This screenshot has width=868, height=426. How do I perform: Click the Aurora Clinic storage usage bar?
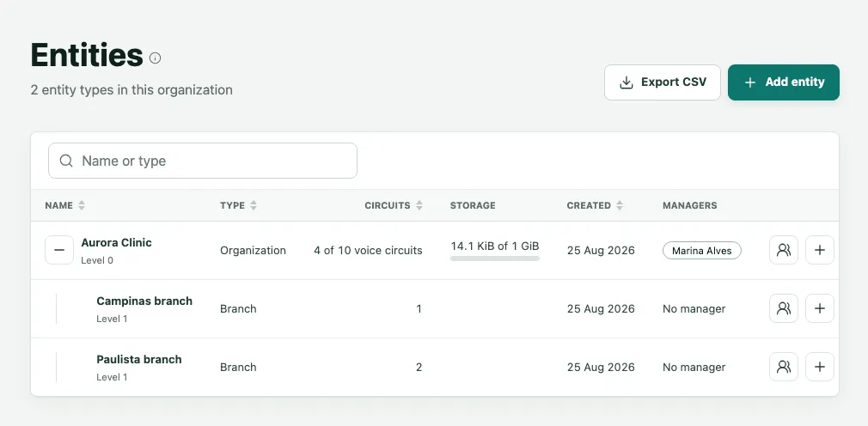(x=495, y=259)
